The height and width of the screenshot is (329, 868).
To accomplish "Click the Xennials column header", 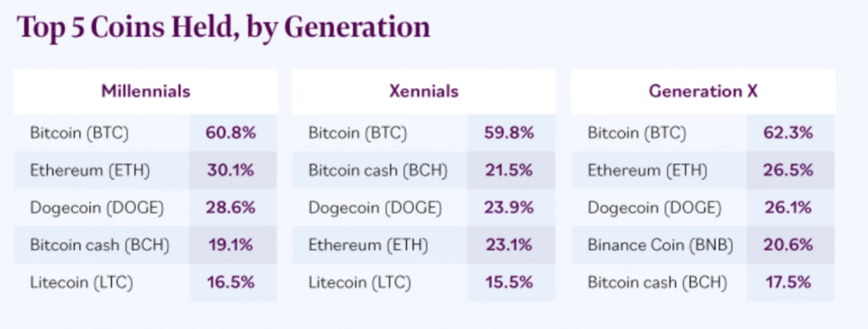I will (x=424, y=91).
